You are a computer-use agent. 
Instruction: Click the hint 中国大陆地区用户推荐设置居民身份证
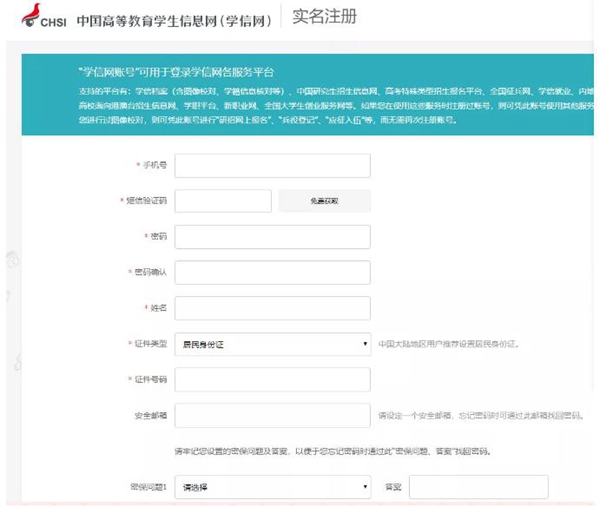tap(449, 344)
